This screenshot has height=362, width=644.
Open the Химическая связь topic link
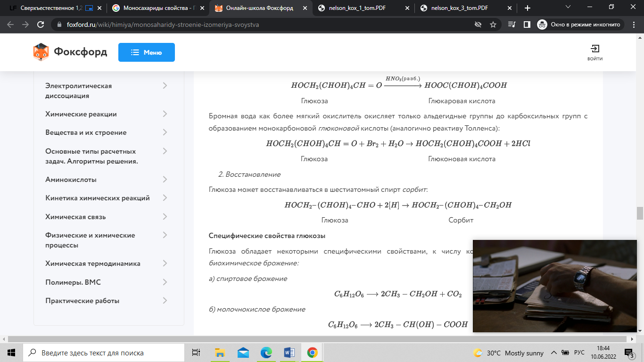coord(75,217)
